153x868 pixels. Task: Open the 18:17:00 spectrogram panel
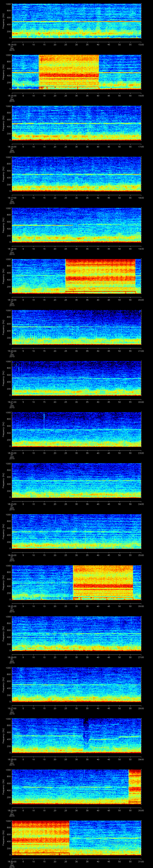(76, 174)
